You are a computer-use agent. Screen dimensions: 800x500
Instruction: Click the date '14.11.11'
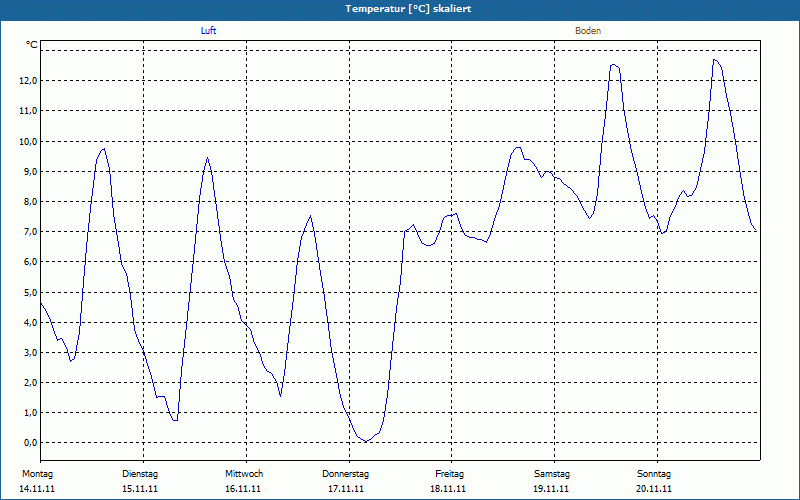pos(37,489)
